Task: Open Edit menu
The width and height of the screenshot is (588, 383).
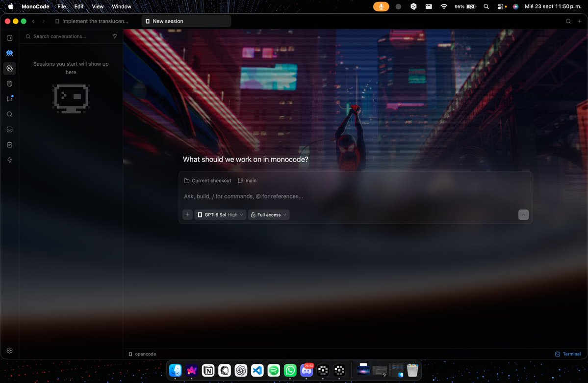Action: (79, 6)
